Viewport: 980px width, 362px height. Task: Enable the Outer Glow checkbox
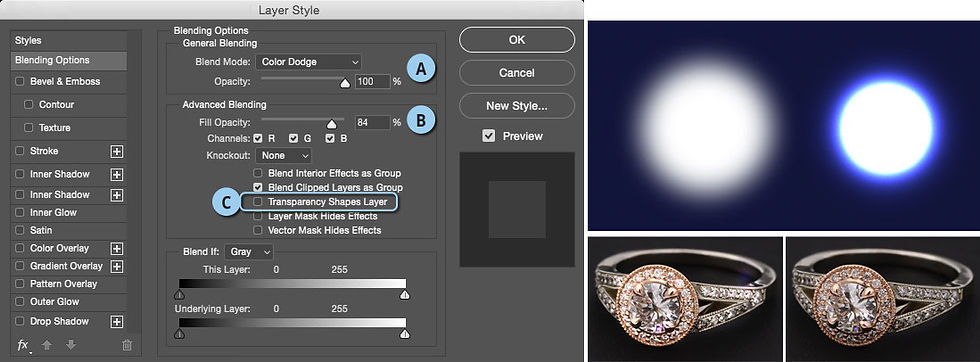[x=19, y=301]
